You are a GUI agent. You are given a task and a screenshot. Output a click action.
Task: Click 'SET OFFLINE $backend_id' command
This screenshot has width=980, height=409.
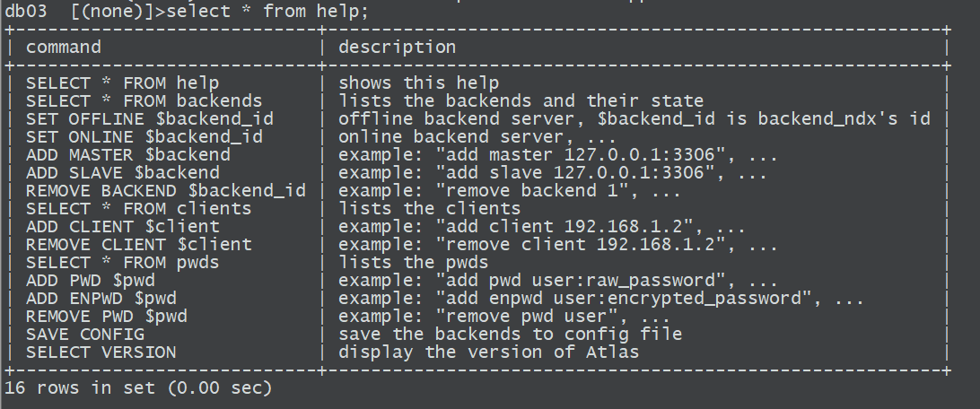click(149, 118)
